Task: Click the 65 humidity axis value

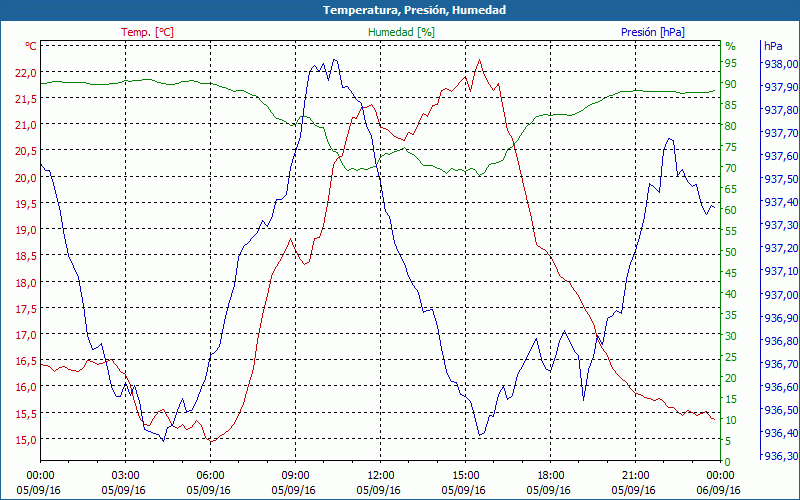Action: pos(731,189)
